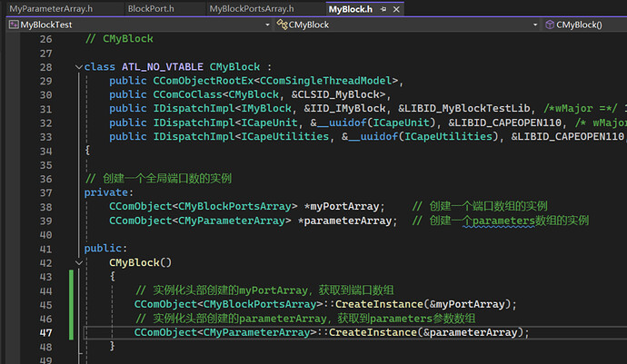Pin the MyBlock.h tab
The width and height of the screenshot is (627, 364).
(383, 9)
